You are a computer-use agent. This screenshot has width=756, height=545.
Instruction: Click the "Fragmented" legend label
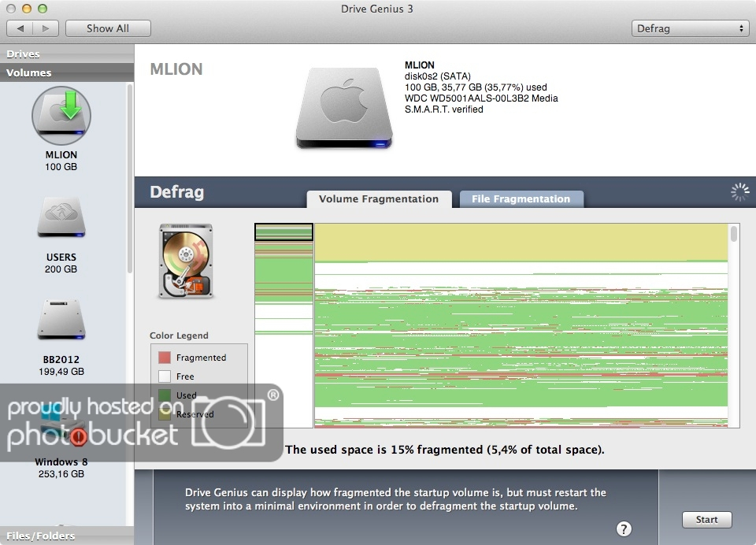(x=201, y=358)
